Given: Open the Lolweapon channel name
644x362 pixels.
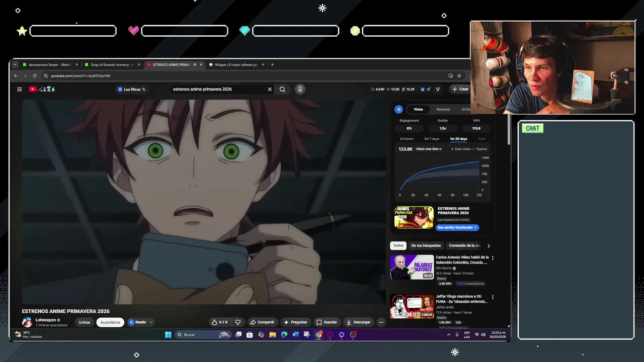Looking at the screenshot, I should pos(46,320).
